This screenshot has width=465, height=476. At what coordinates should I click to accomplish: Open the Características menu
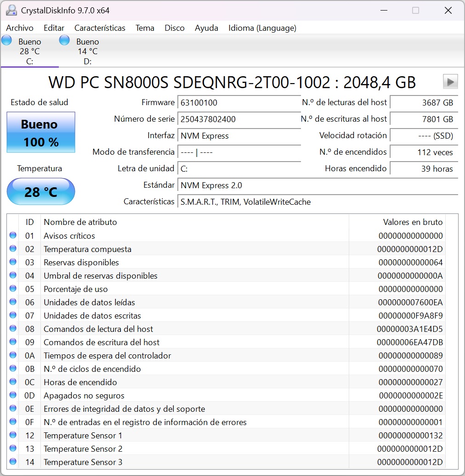100,28
